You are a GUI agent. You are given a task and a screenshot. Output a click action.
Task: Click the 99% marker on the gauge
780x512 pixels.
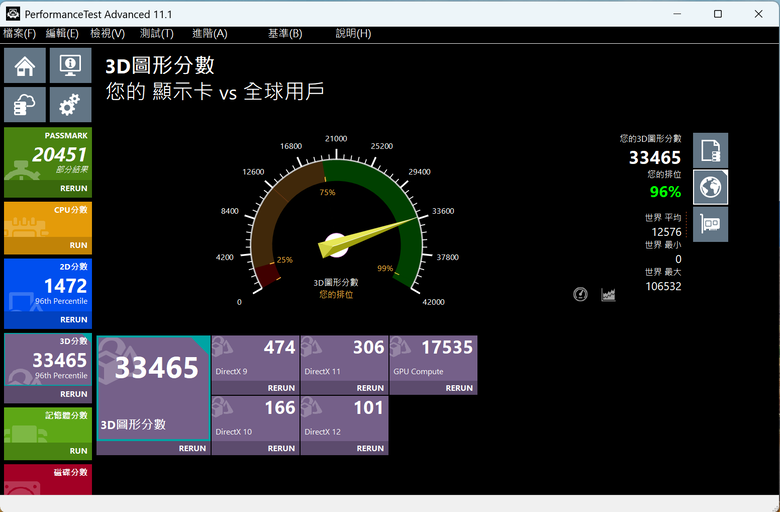click(x=385, y=268)
